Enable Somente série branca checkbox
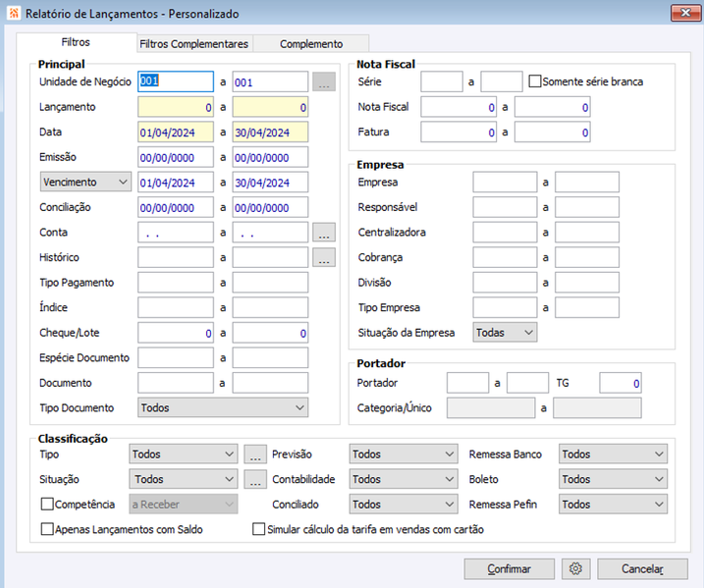The height and width of the screenshot is (588, 704). (x=534, y=81)
